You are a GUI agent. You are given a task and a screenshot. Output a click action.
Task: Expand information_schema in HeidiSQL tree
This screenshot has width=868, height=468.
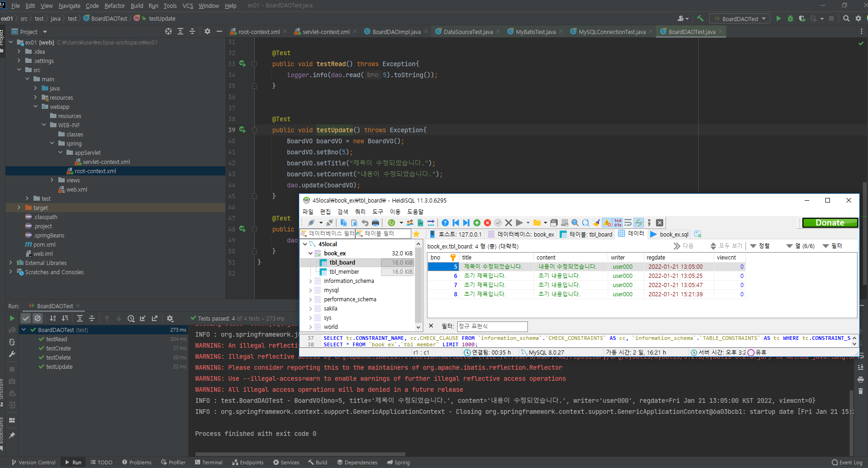[311, 281]
